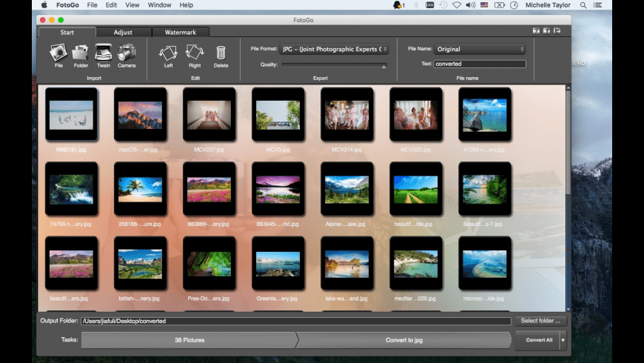Screen dimensions: 644x363
Task: Open the File Name Original dropdown
Action: (480, 49)
